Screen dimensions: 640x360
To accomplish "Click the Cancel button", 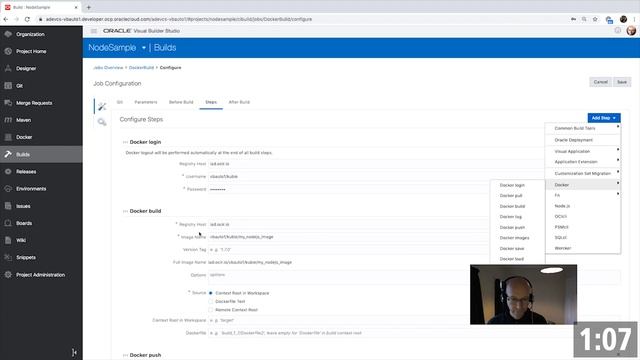I will coord(600,82).
